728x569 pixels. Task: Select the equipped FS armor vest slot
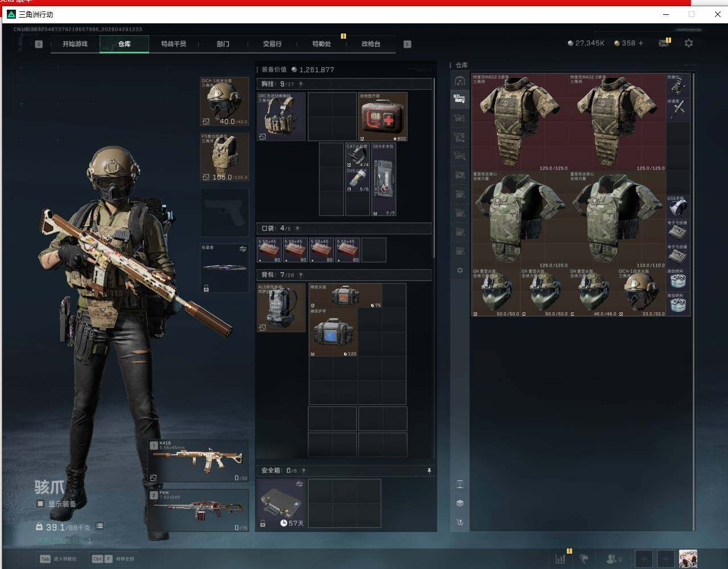[225, 157]
